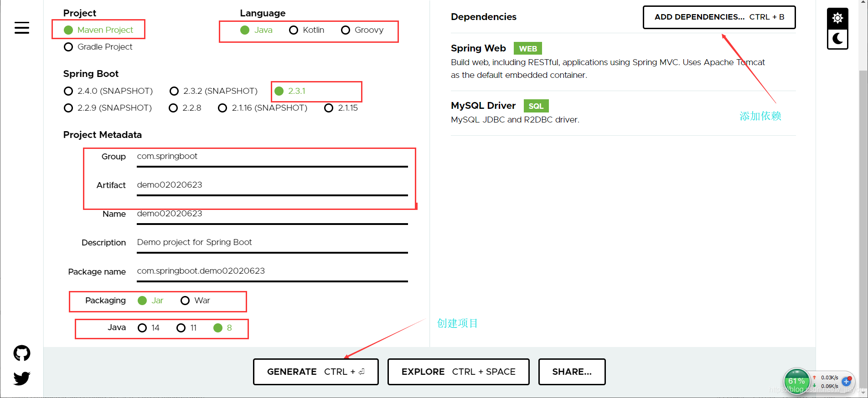This screenshot has height=398, width=868.
Task: Click the MySQL Driver dependency entry
Action: click(x=623, y=112)
